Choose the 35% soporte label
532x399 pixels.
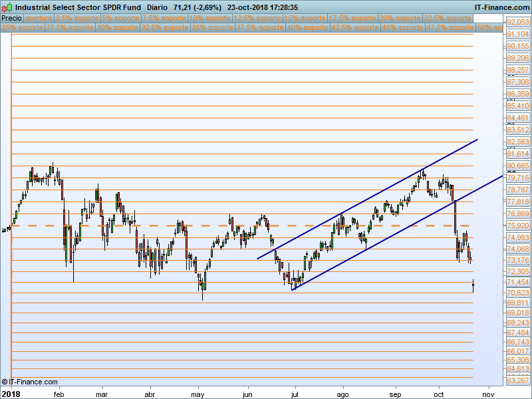(x=212, y=27)
